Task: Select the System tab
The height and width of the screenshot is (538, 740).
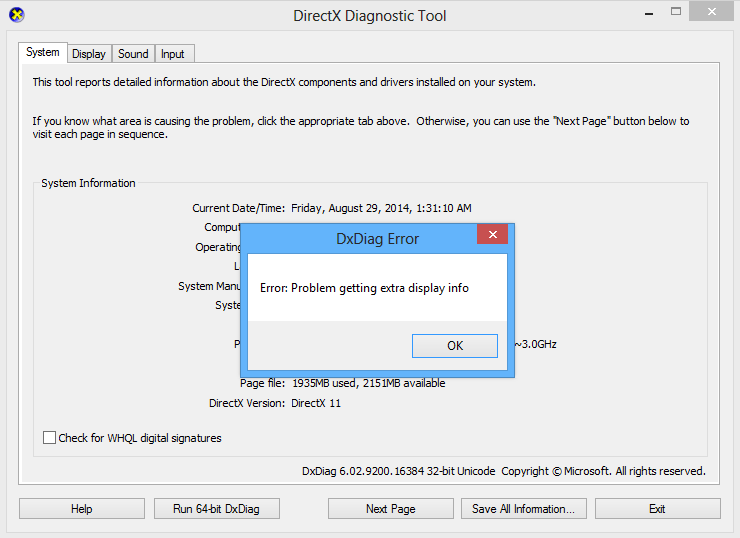Action: tap(43, 53)
